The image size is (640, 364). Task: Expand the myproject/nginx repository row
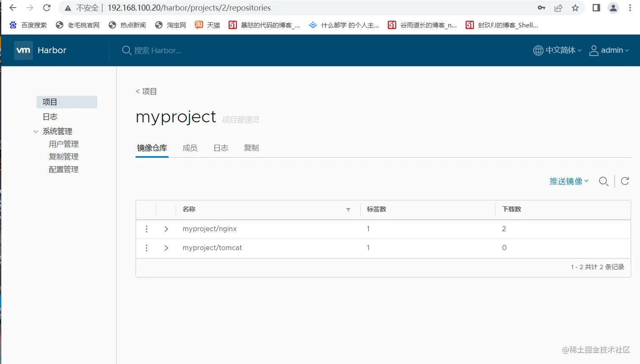coord(166,229)
